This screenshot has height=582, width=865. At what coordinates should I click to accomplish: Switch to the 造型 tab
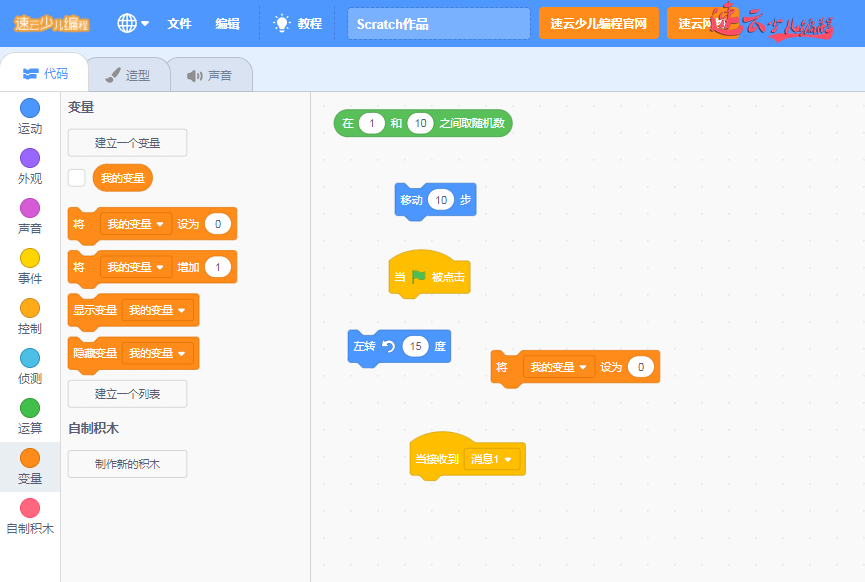[127, 75]
